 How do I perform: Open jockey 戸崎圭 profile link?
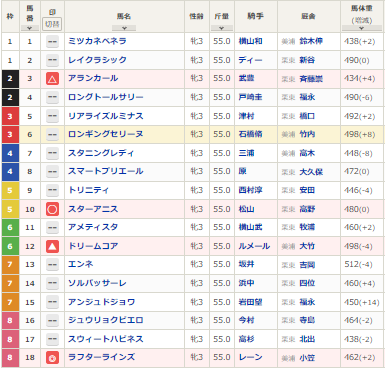[250, 97]
